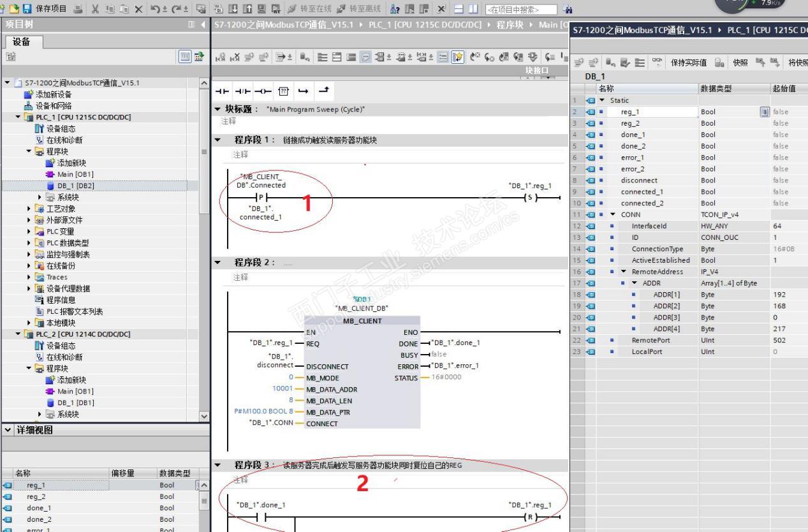Cut selection with the scissors icon

pyautogui.click(x=94, y=8)
